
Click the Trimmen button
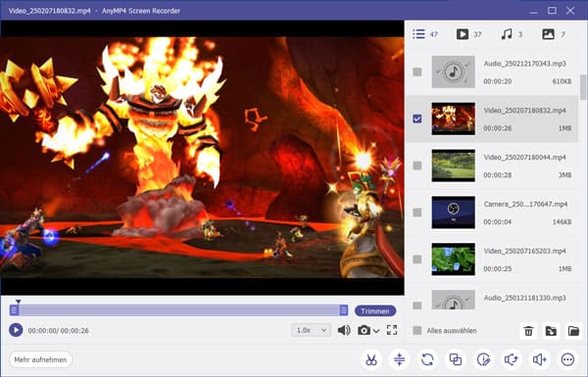[375, 311]
